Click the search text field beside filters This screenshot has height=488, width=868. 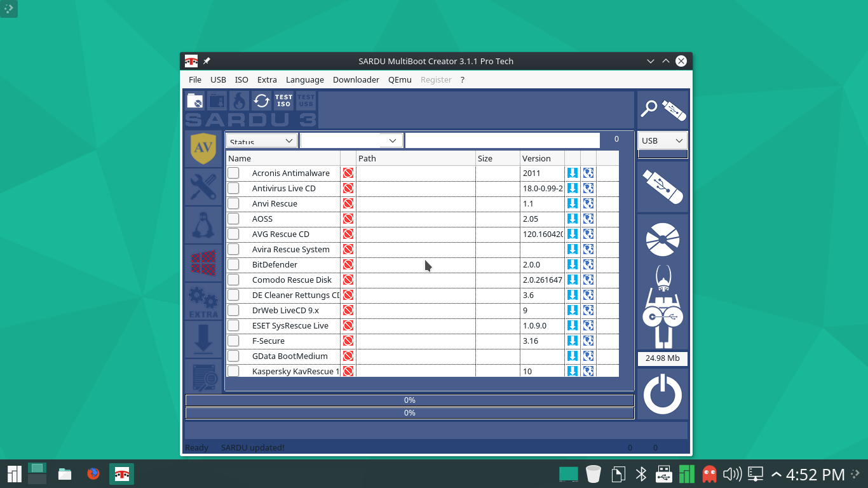coord(502,140)
